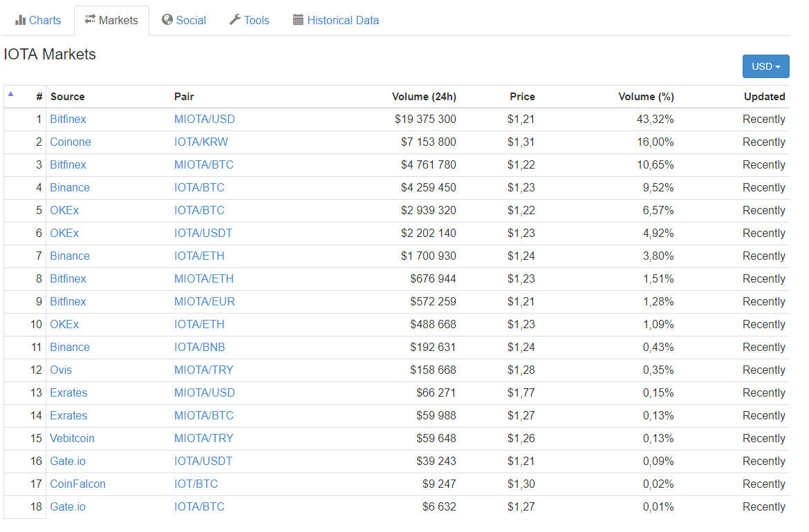Click the sort arrow icon in table header
Screen dimensions: 809x532
pos(11,94)
